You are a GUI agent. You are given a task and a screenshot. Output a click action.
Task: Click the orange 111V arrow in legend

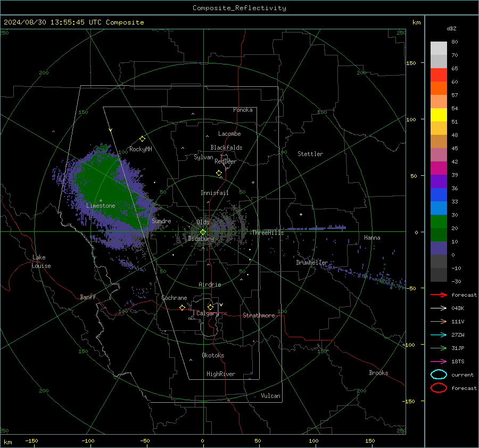(x=439, y=321)
